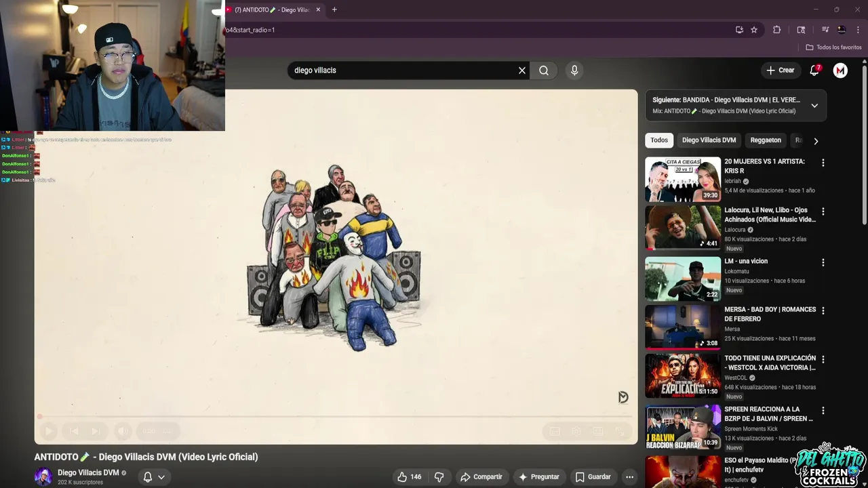Screen dimensions: 868x488
Task: Open tab search icon in toolbar
Action: (801, 30)
